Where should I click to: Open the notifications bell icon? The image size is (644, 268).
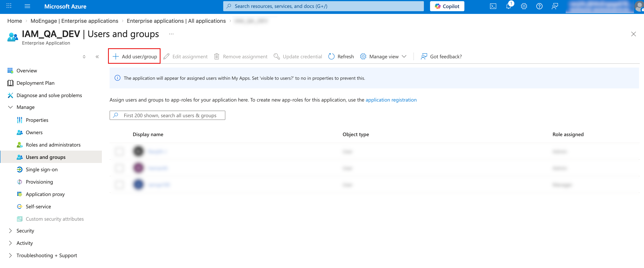[x=508, y=6]
